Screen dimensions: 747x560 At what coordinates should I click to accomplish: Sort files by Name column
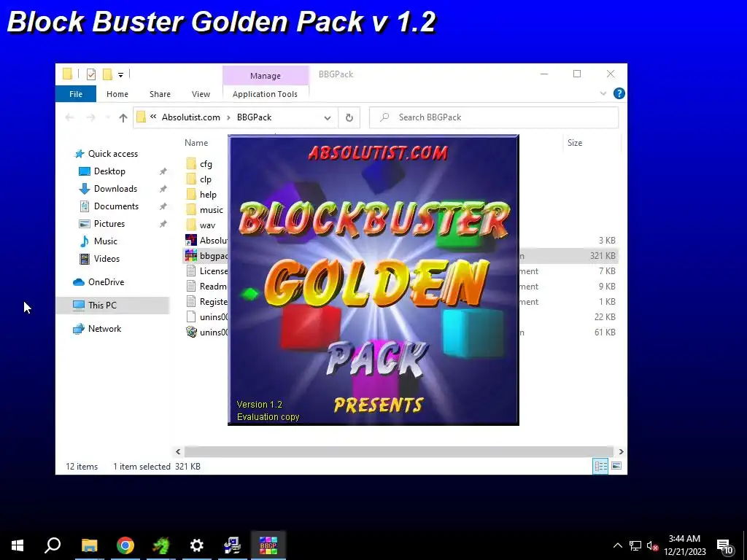coord(196,143)
